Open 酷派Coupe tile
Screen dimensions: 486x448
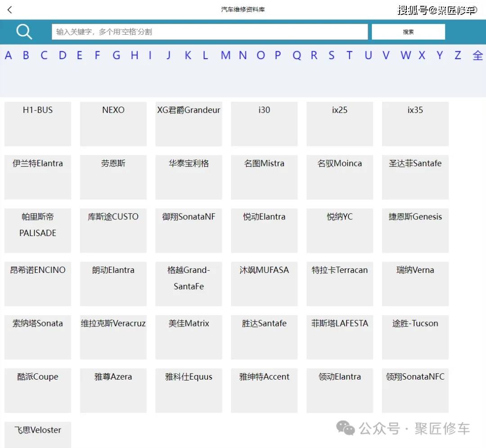click(x=38, y=391)
